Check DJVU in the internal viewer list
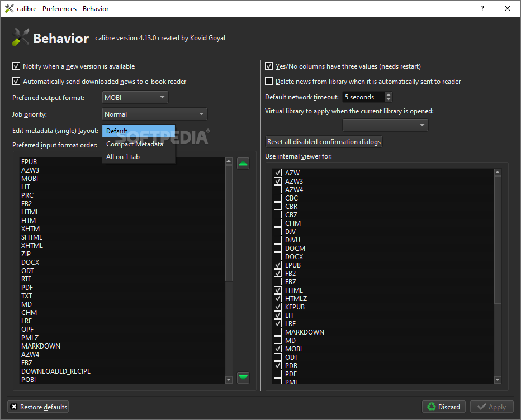 point(278,240)
